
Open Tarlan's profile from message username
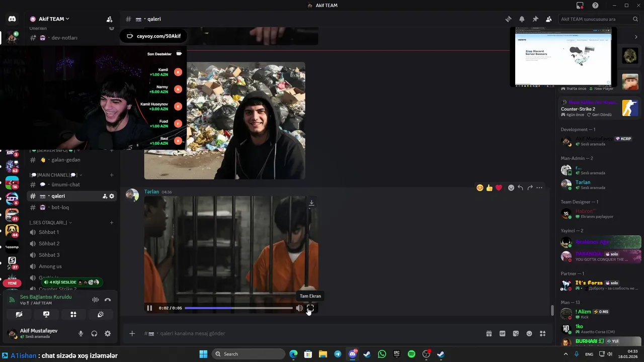pyautogui.click(x=151, y=192)
